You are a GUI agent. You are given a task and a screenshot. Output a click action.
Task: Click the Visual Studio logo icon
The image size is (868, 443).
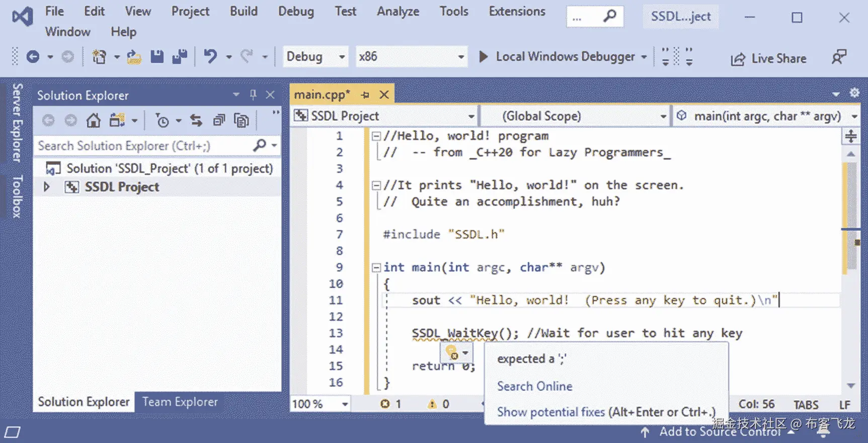point(22,17)
